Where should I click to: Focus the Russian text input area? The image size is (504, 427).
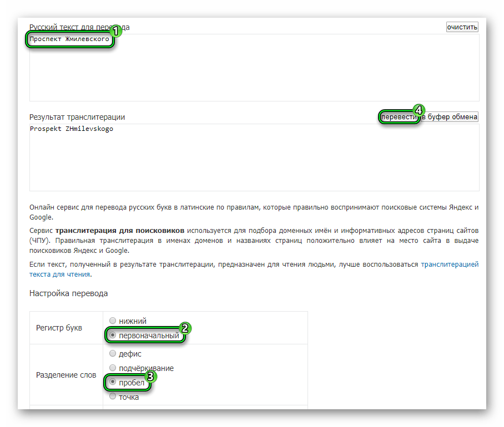pos(254,72)
